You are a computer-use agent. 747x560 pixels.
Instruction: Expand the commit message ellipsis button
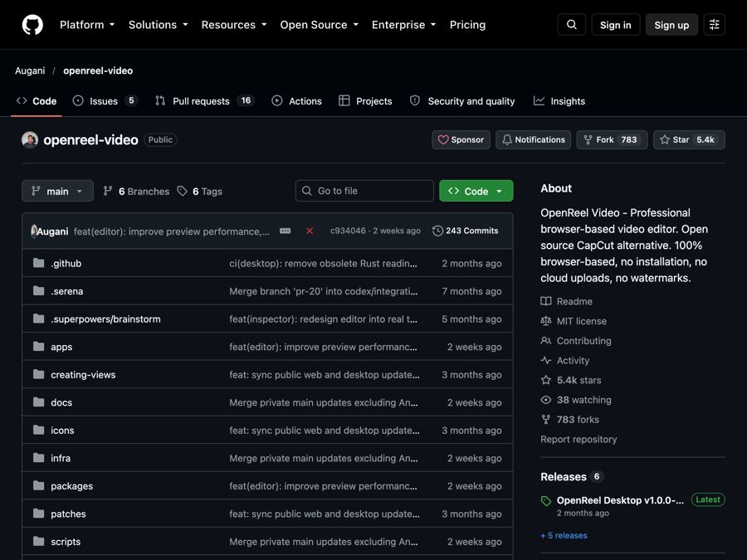(x=285, y=231)
